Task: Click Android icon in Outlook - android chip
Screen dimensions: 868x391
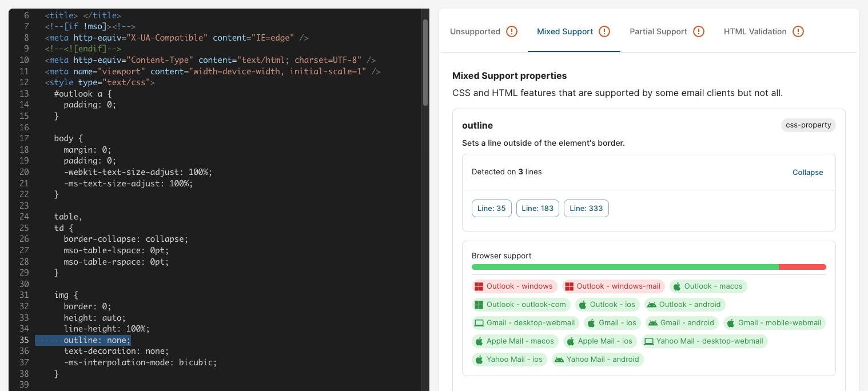Action: [x=652, y=305]
